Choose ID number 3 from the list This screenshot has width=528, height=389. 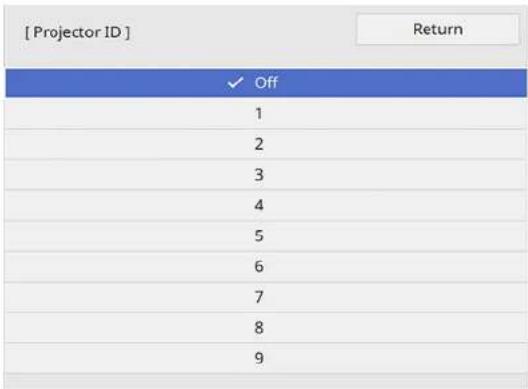click(266, 175)
